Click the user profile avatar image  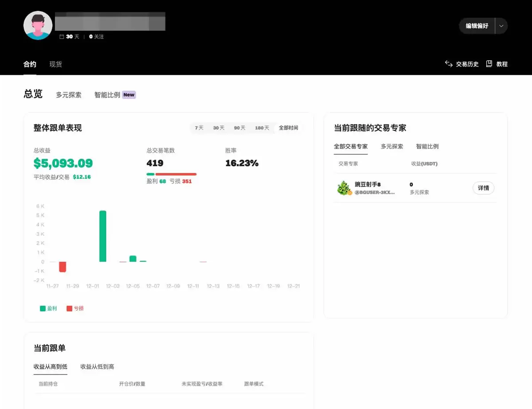(x=38, y=25)
